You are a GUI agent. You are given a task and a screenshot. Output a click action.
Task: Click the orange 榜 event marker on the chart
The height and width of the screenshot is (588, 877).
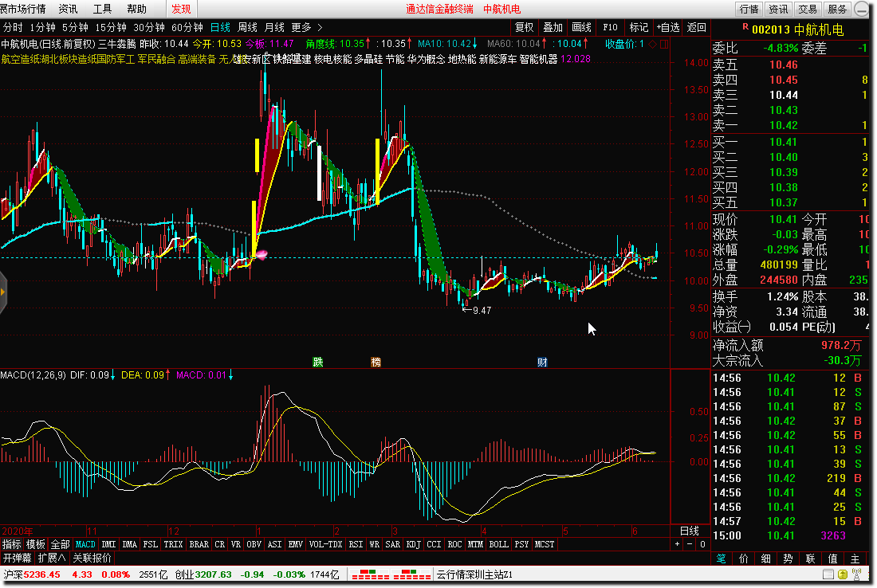[376, 363]
